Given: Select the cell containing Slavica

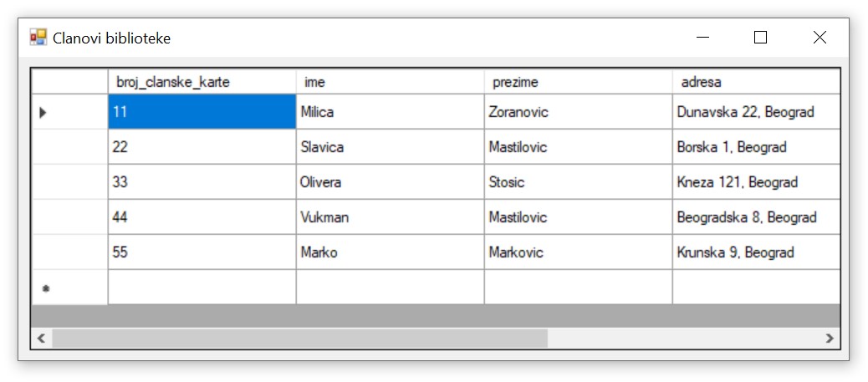Looking at the screenshot, I should pyautogui.click(x=390, y=147).
